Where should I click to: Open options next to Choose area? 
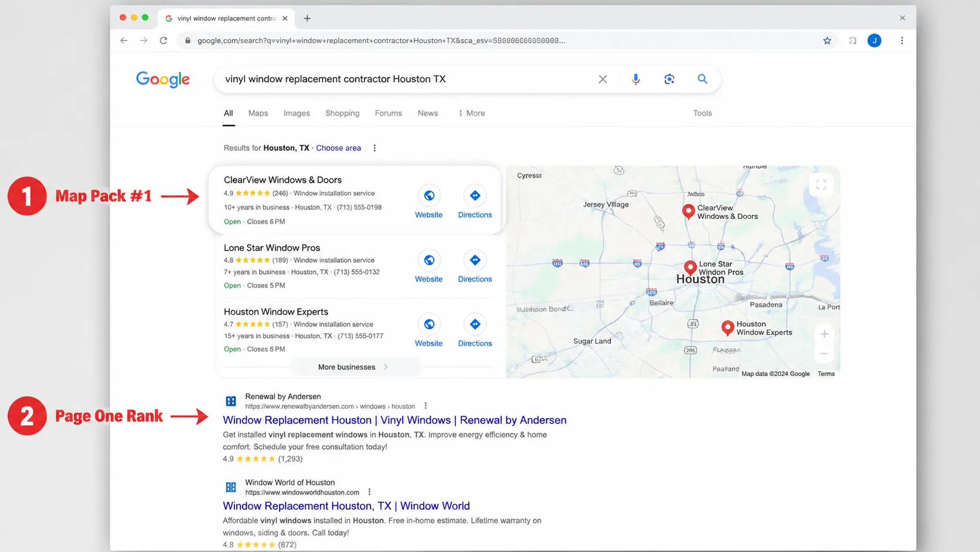click(375, 148)
